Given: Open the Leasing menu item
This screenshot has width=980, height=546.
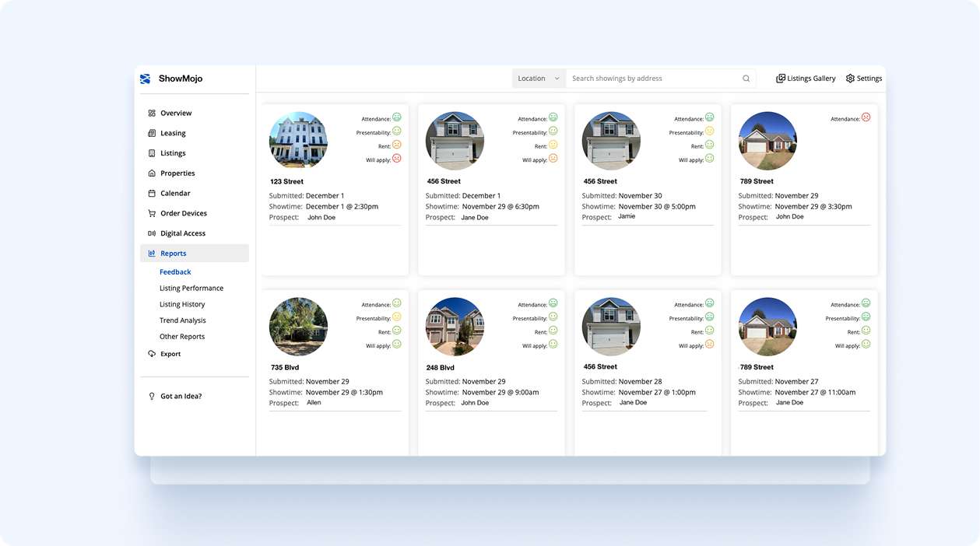Looking at the screenshot, I should pyautogui.click(x=173, y=134).
